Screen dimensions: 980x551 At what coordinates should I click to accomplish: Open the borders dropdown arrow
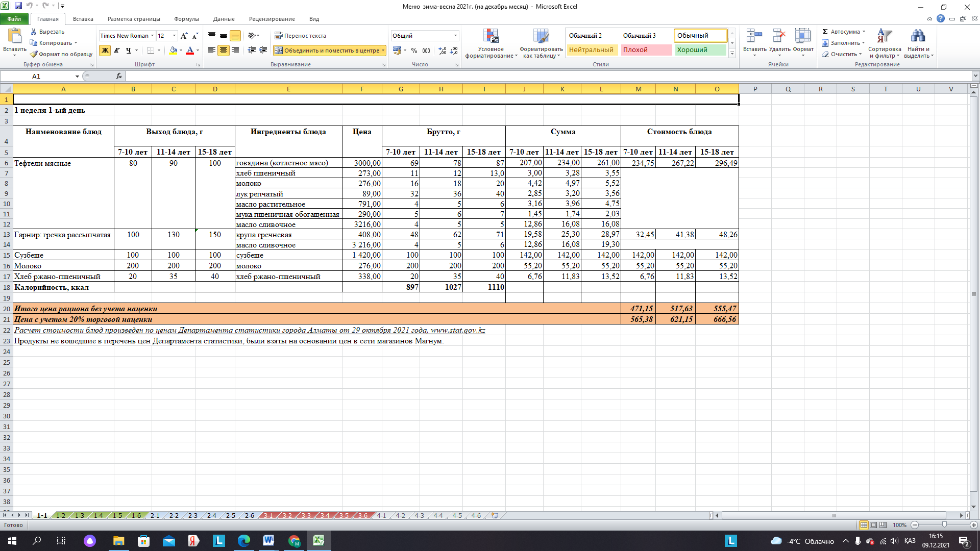(x=159, y=51)
